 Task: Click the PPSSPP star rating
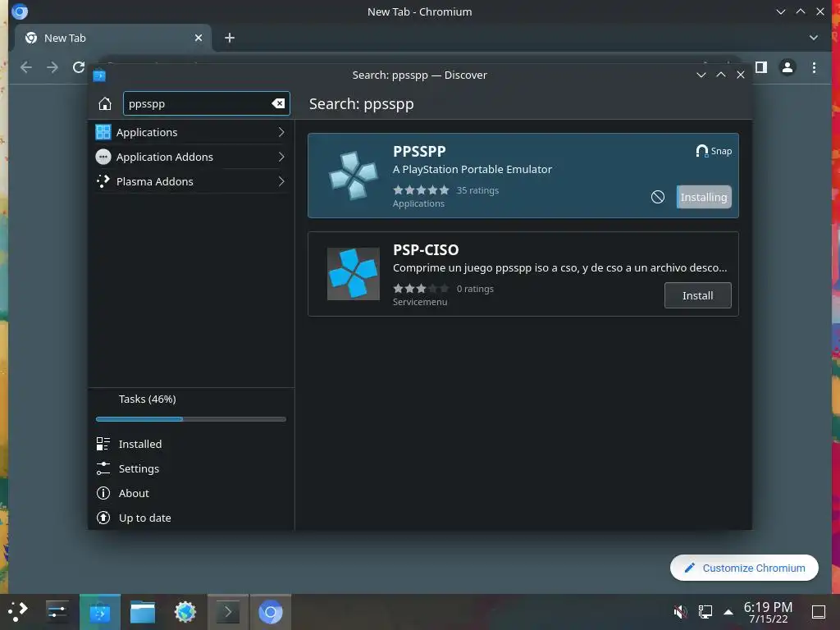pos(421,190)
